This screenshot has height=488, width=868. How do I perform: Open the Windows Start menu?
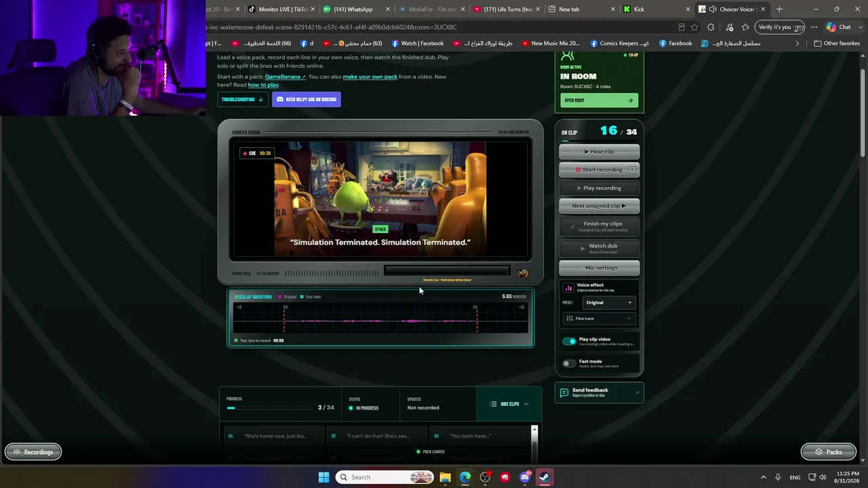pos(323,477)
